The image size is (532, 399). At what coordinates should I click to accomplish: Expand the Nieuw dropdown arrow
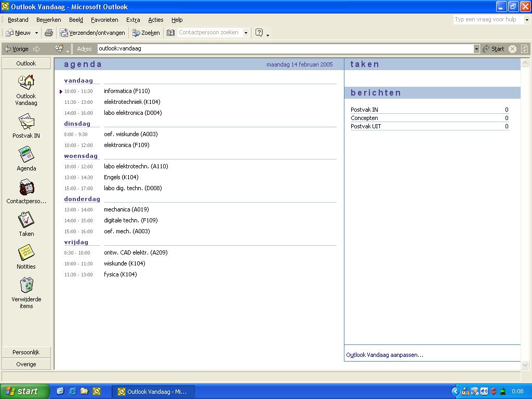[37, 33]
